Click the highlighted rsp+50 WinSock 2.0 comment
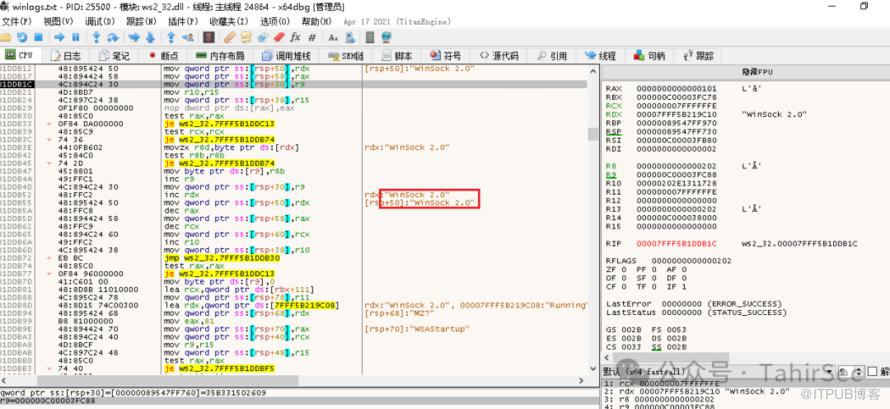The image size is (890, 409). [x=421, y=202]
